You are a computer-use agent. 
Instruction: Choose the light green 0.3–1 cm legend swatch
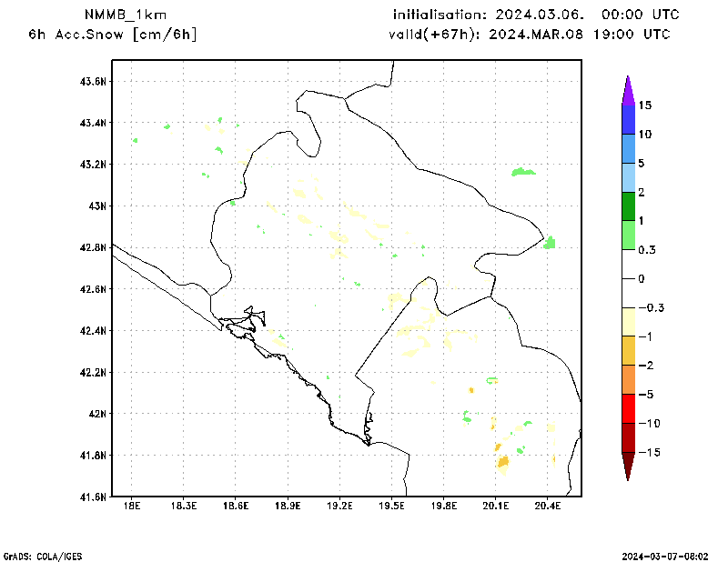(628, 236)
